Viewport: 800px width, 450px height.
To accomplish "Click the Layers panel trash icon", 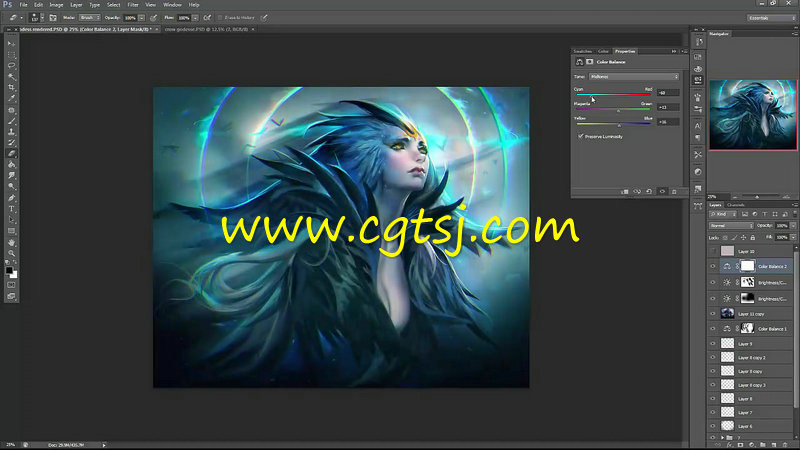I will pyautogui.click(x=785, y=445).
